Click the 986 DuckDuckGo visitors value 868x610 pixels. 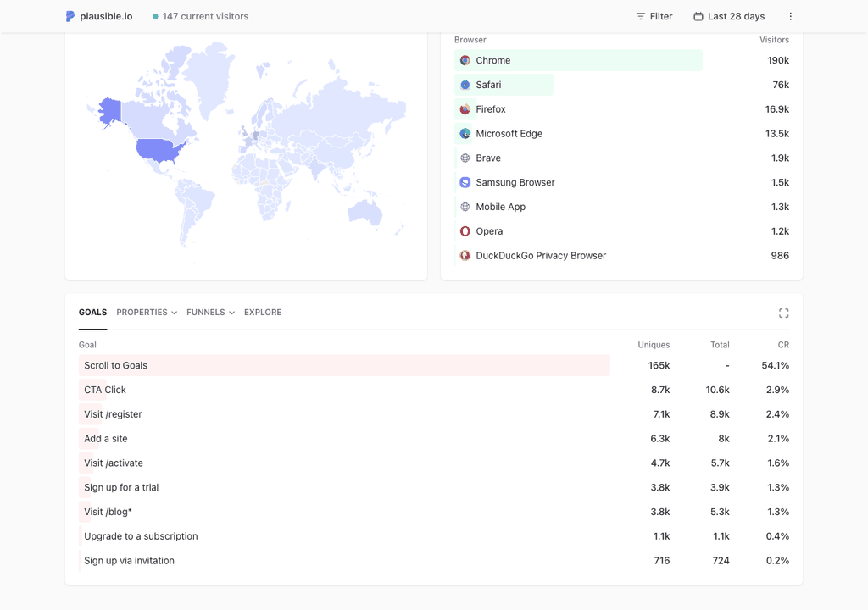click(780, 255)
